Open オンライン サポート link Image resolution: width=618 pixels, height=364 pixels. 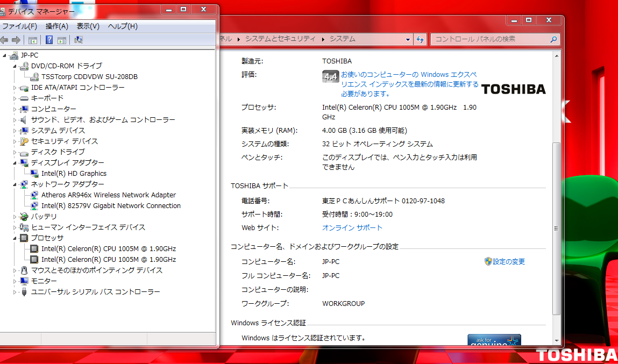[x=352, y=227]
